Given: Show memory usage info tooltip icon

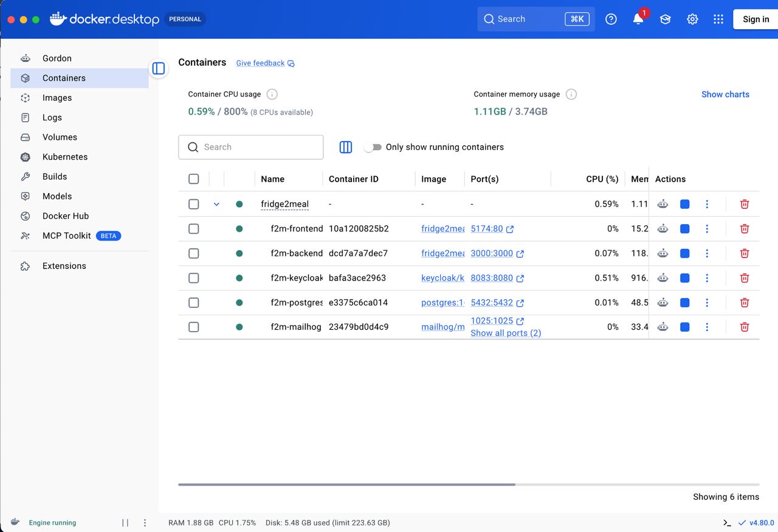Looking at the screenshot, I should 571,94.
